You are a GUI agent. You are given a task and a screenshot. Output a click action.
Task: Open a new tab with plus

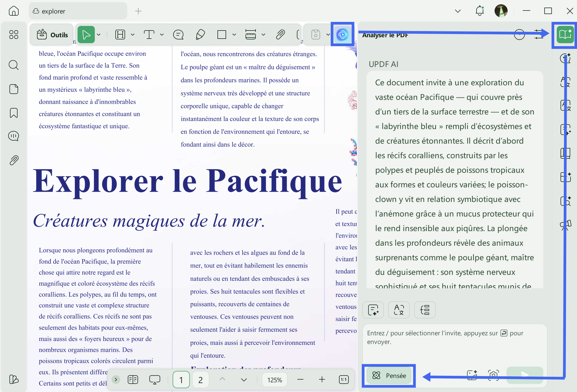coord(138,11)
